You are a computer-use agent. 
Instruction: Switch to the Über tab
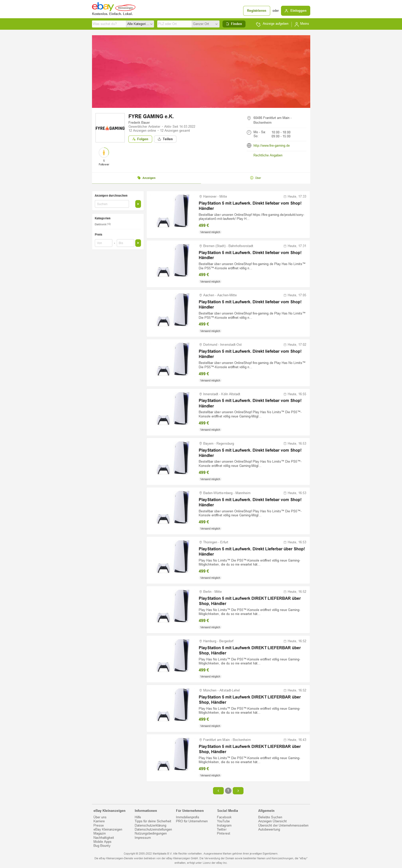tap(256, 178)
